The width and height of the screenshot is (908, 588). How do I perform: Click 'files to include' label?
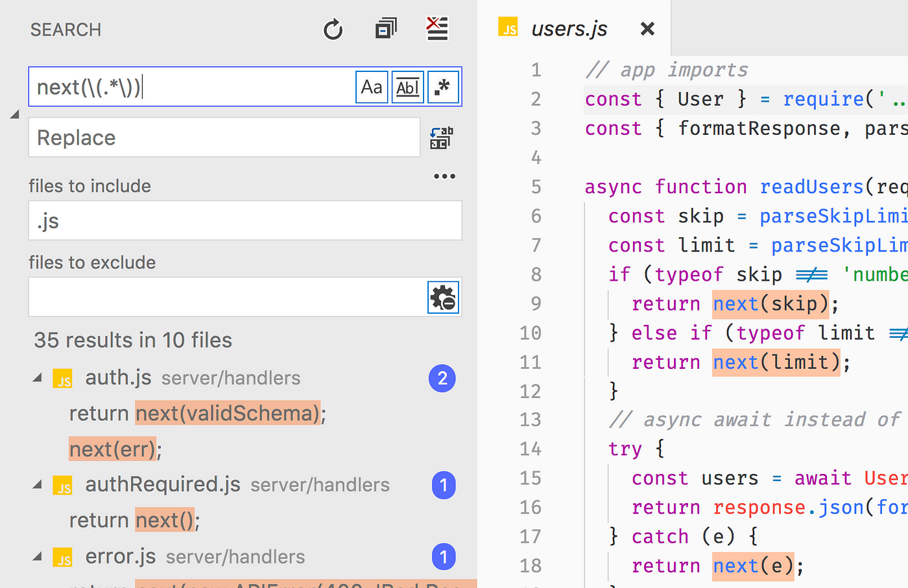point(90,186)
